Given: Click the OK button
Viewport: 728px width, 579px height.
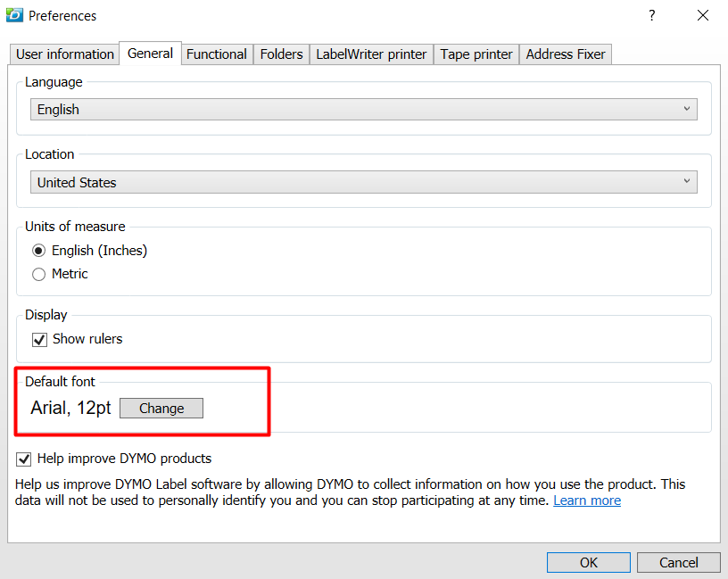Looking at the screenshot, I should coord(588,562).
